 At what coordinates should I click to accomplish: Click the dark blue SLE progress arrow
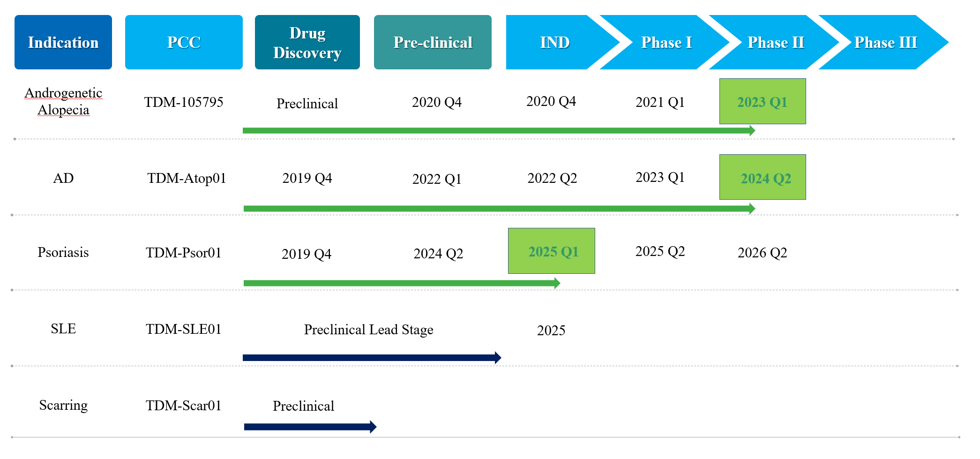pos(371,358)
